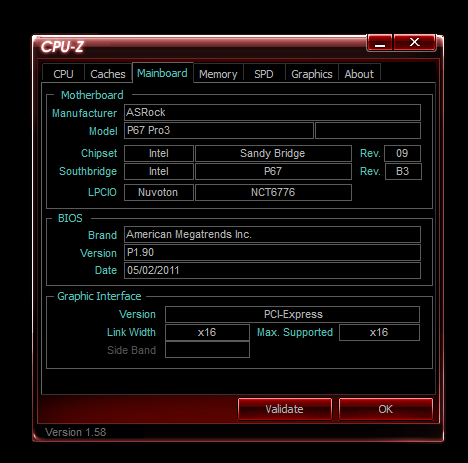
Task: Switch to the CPU tab
Action: point(63,74)
